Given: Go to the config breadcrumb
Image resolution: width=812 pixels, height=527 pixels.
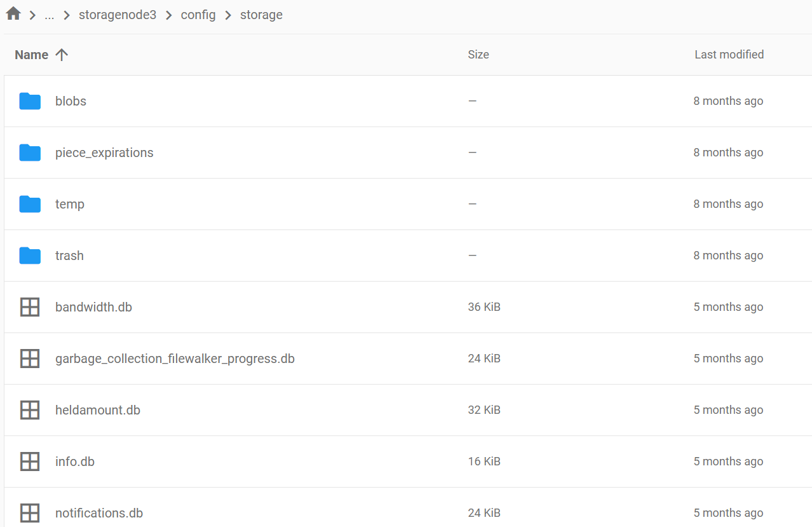Looking at the screenshot, I should pos(198,15).
